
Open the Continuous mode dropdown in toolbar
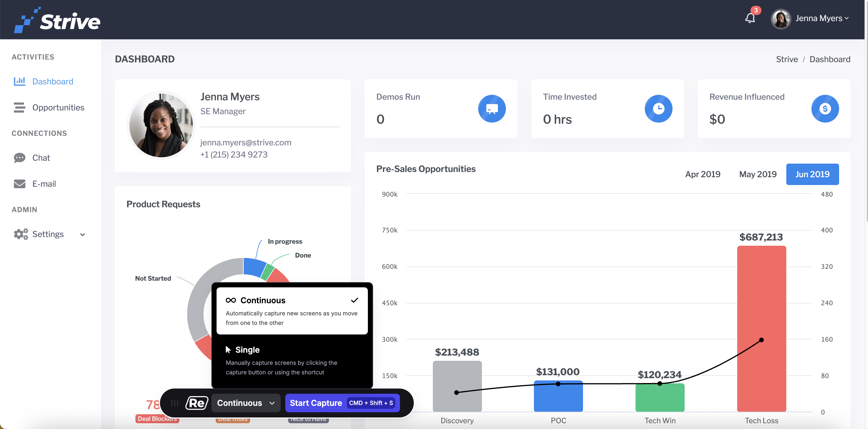(246, 403)
